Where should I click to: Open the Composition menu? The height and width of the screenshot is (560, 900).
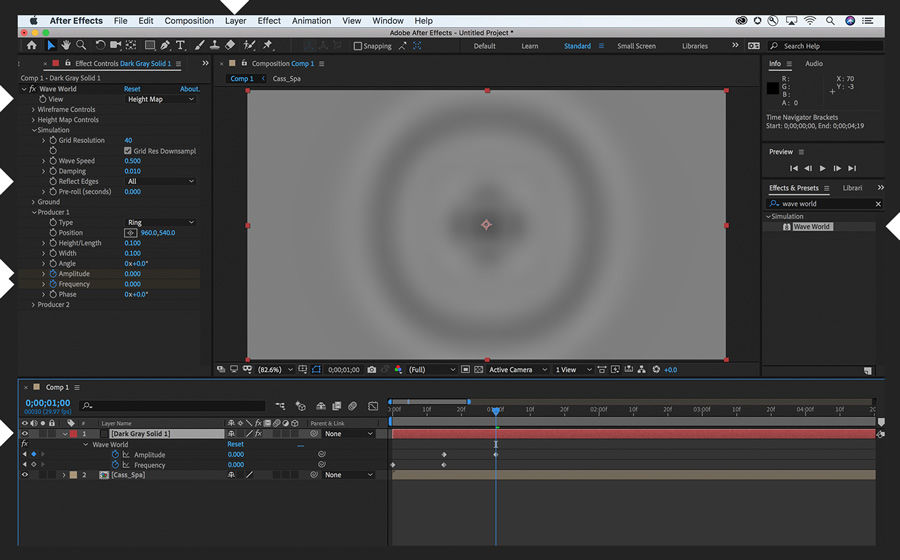click(x=189, y=20)
